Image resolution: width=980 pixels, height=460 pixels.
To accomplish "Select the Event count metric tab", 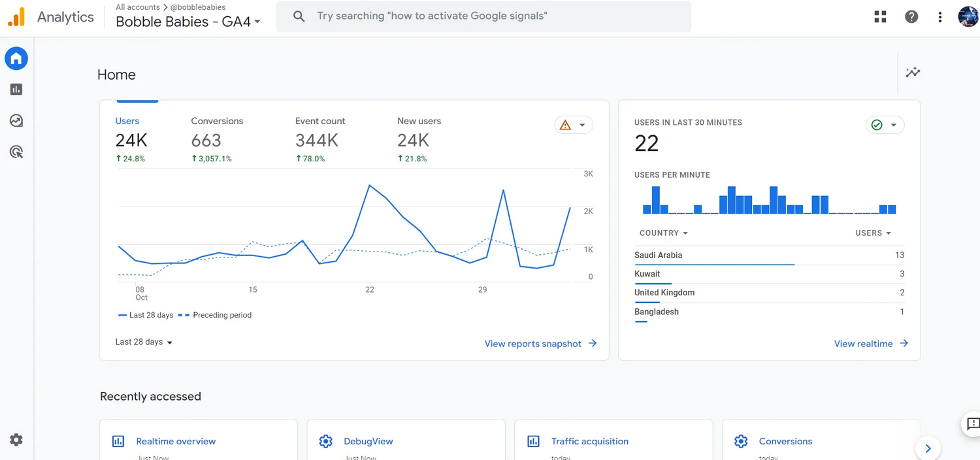I will 320,139.
